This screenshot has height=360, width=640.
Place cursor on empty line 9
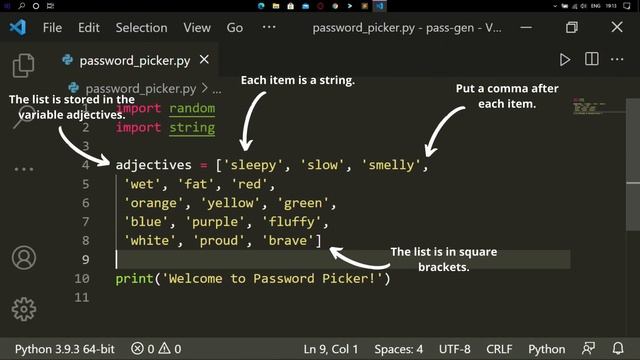click(343, 260)
